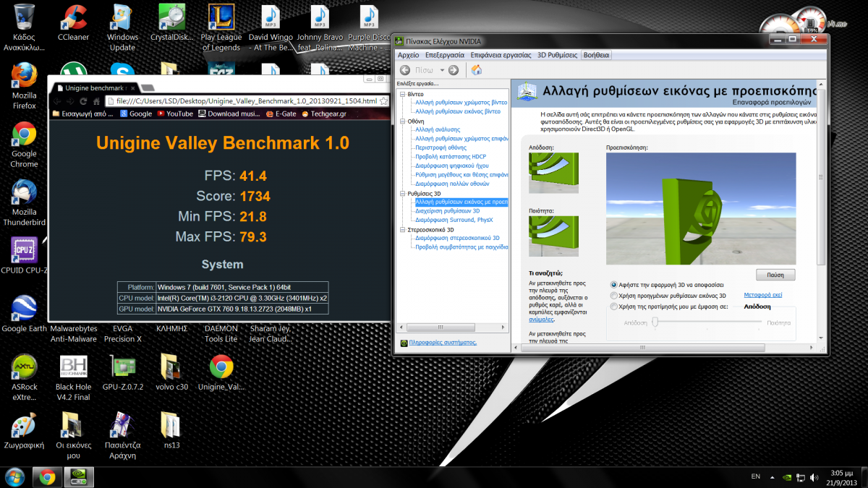Open the YouTube bookmark in Chrome
Viewport: 868px width, 488px height.
[x=175, y=114]
